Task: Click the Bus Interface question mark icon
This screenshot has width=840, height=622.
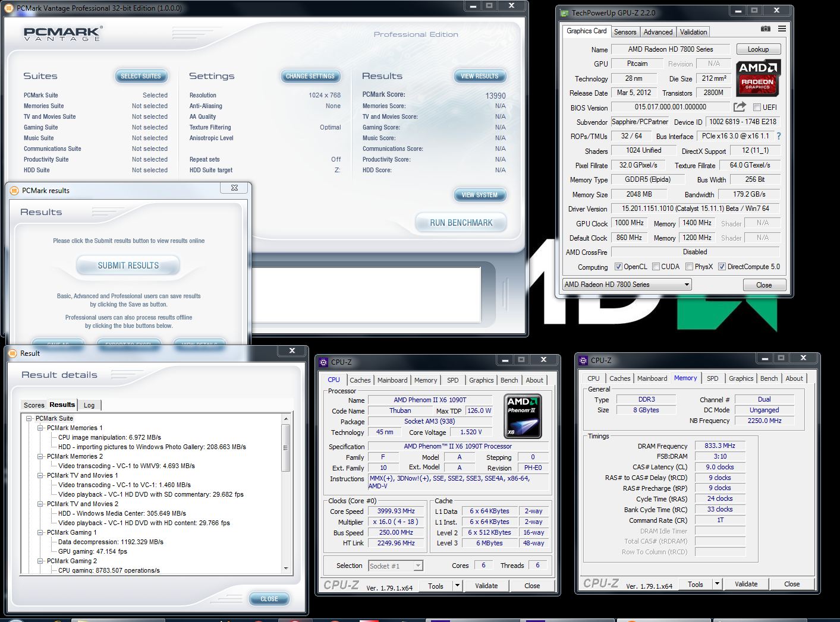Action: point(779,136)
